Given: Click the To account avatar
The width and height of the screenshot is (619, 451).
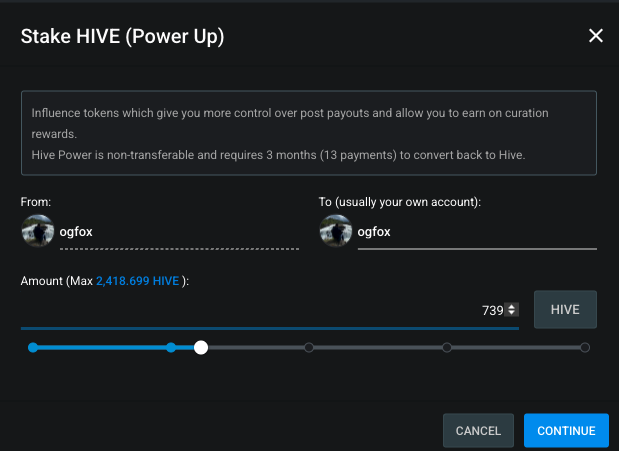Looking at the screenshot, I should pyautogui.click(x=336, y=231).
